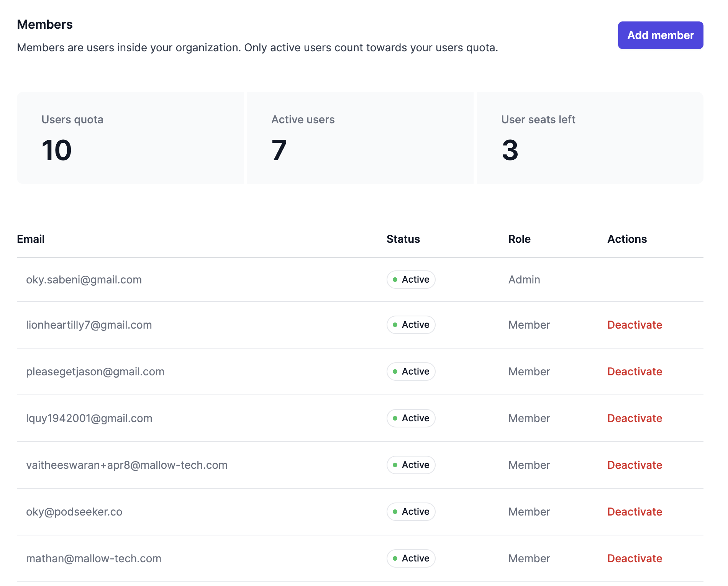Deactivate mathan@mallow-tech.com member
Viewport: 728px width, 586px height.
pos(635,558)
